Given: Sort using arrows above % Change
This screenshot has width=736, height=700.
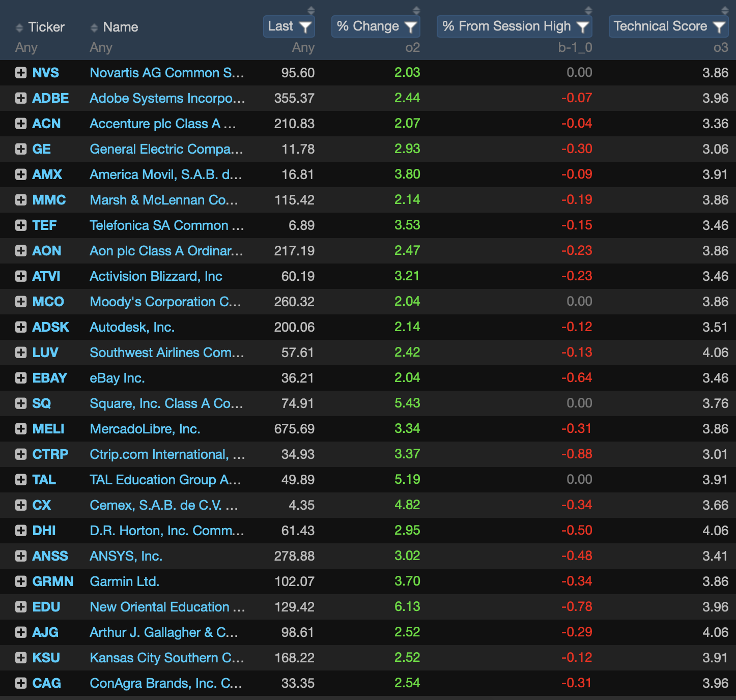Looking at the screenshot, I should (x=416, y=10).
